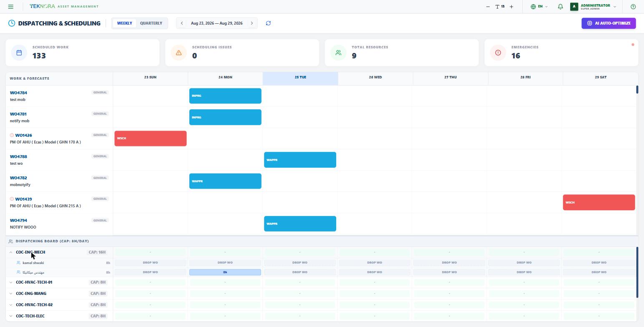
Task: Open the hamburger navigation menu
Action: point(11,7)
